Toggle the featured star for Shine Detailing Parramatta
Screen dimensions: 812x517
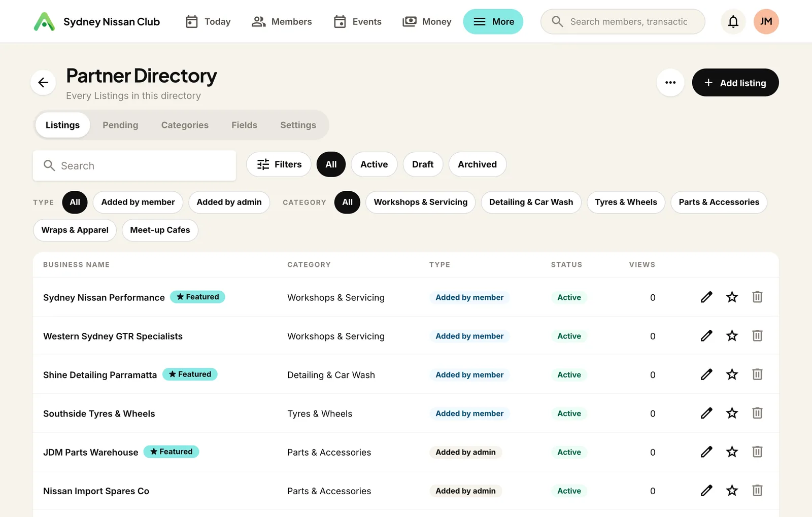[732, 374]
